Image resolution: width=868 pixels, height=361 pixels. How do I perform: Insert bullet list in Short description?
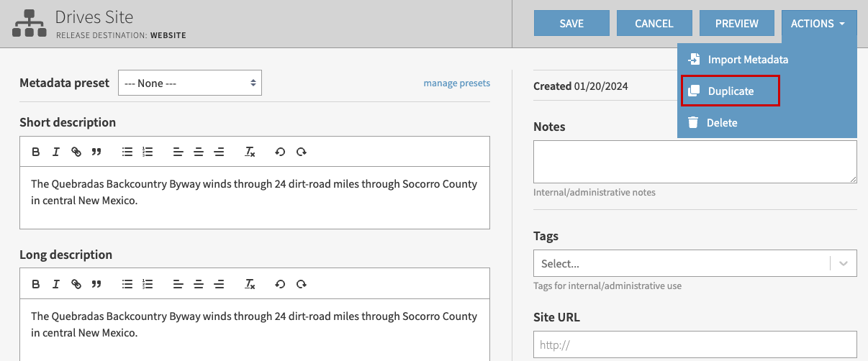[127, 152]
